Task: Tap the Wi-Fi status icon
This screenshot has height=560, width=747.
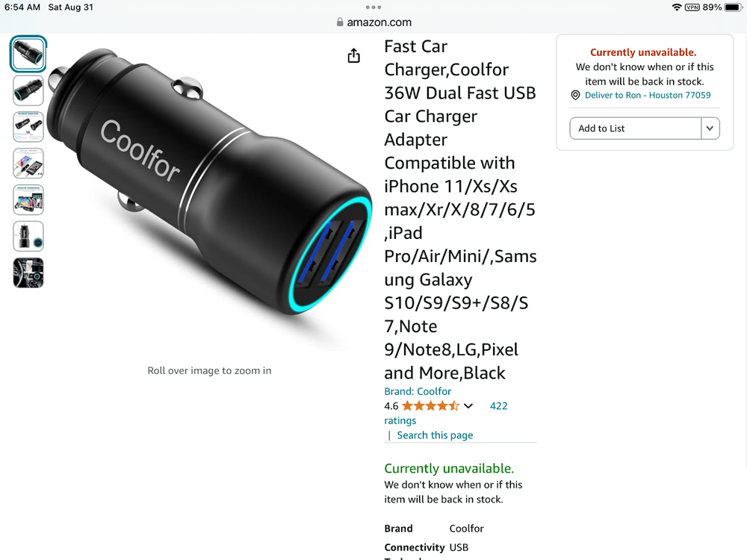Action: (x=677, y=7)
